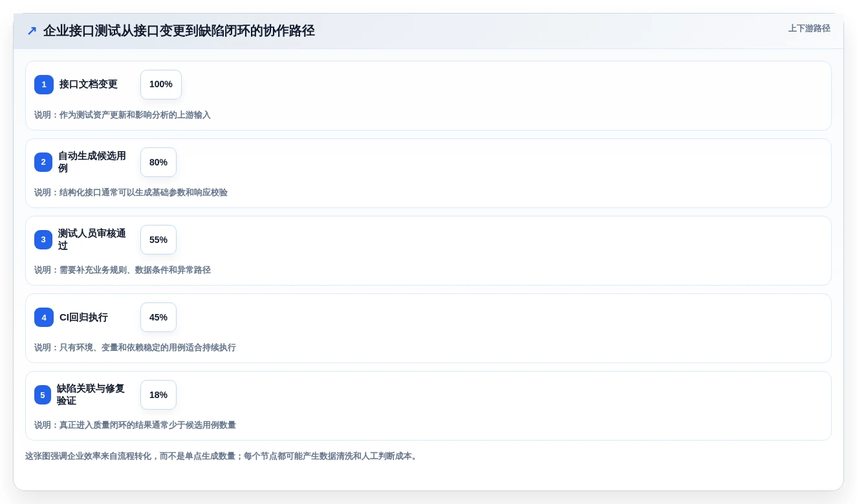Click the note 需要补充业务规则、数据条件和异常路径
This screenshot has width=857, height=504.
pyautogui.click(x=135, y=270)
